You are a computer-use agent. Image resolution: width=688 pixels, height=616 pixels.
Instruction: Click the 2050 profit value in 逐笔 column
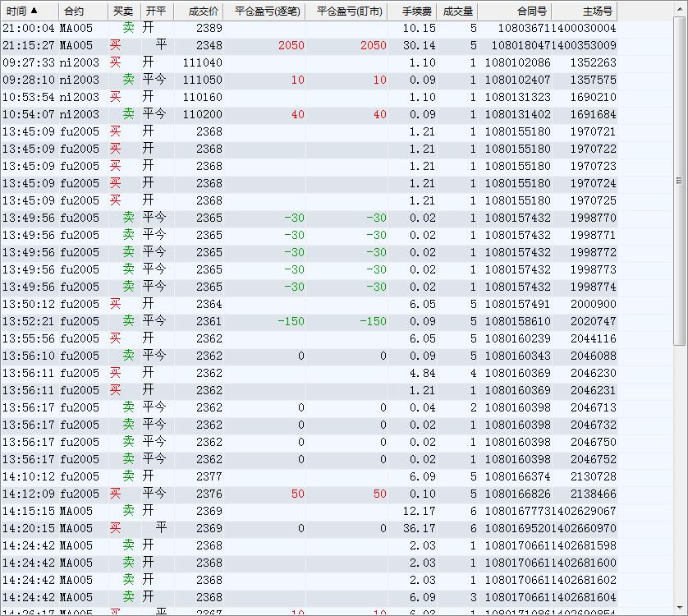coord(291,45)
